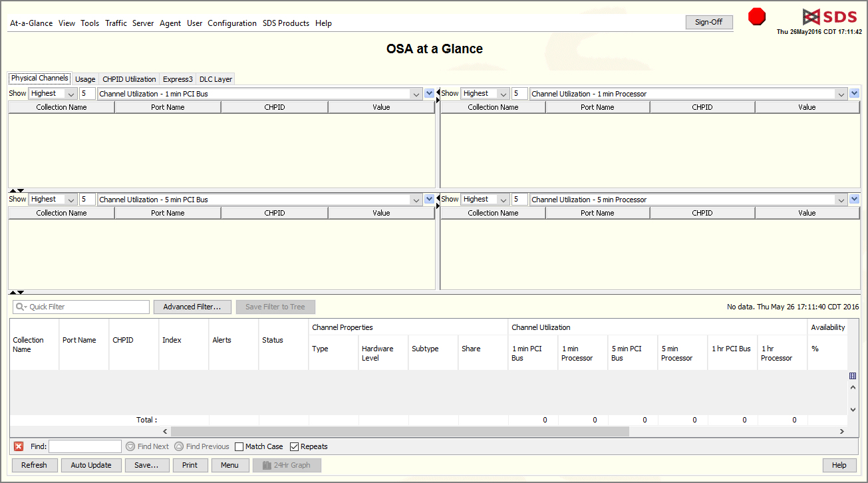The image size is (868, 483).
Task: Click the table's horizontal scroll left arrow
Action: pyautogui.click(x=166, y=432)
